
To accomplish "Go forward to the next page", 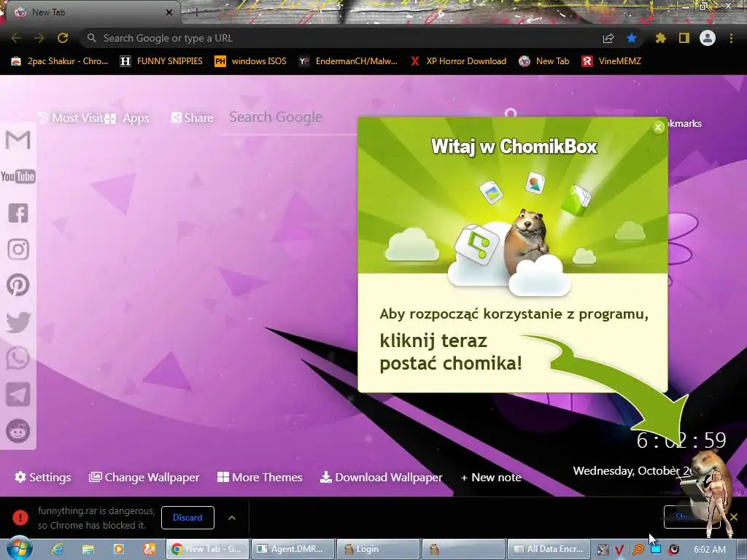I will [x=39, y=38].
